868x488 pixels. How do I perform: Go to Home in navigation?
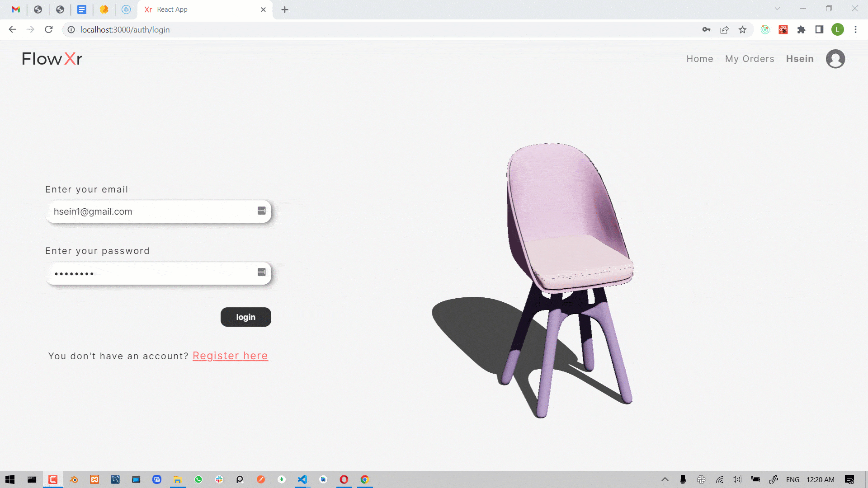(x=699, y=59)
